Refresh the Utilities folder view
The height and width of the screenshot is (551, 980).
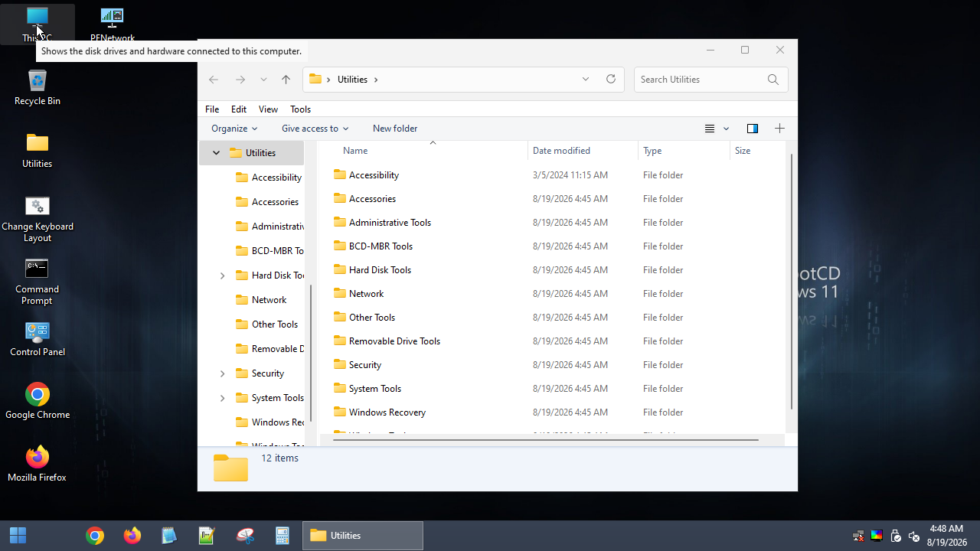pos(611,80)
